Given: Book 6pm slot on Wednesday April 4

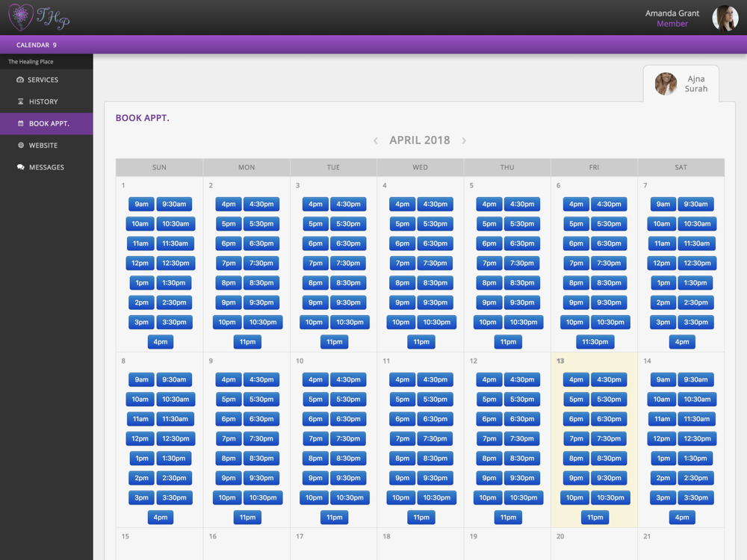Looking at the screenshot, I should (403, 244).
